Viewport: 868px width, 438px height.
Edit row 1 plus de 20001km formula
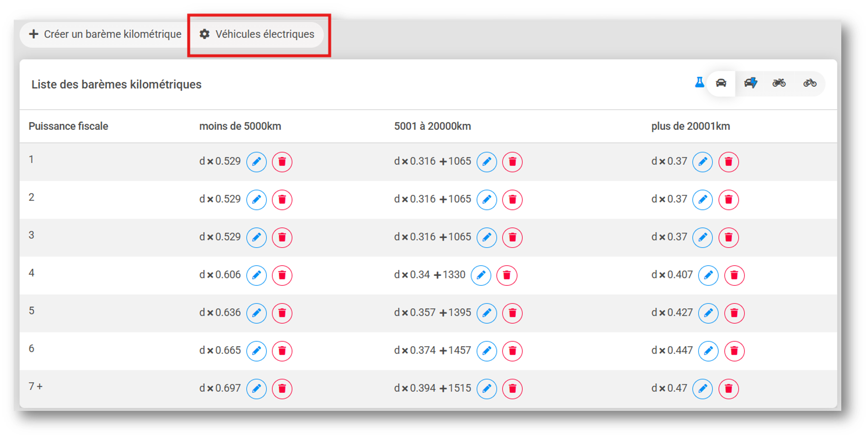point(703,162)
